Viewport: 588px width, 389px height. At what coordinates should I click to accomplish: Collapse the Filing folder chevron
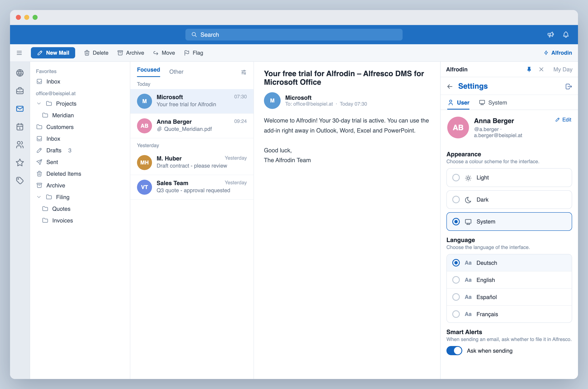[39, 197]
